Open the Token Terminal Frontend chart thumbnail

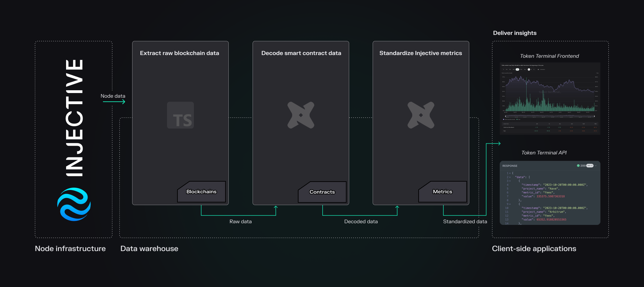point(550,98)
